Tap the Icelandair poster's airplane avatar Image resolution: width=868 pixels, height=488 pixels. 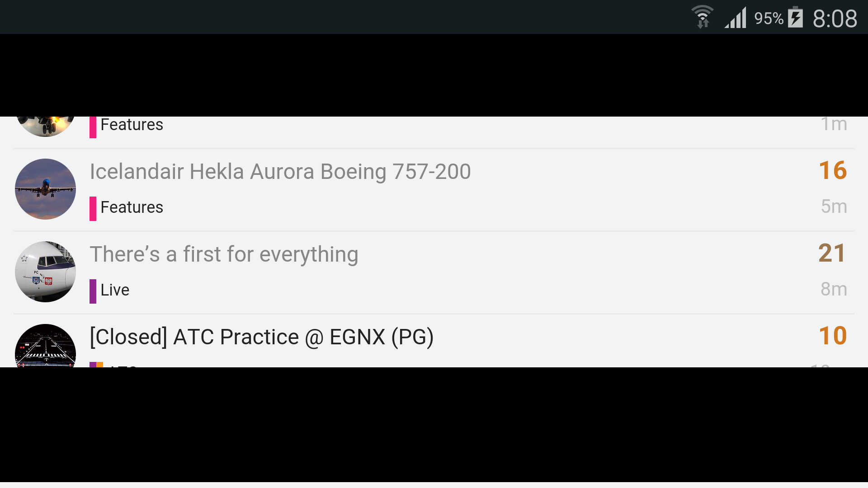point(45,189)
